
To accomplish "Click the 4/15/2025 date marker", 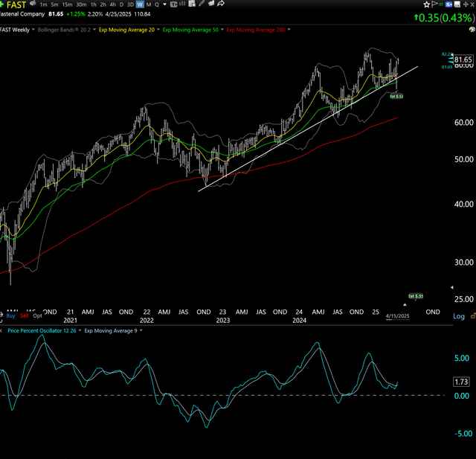I will 398,316.
